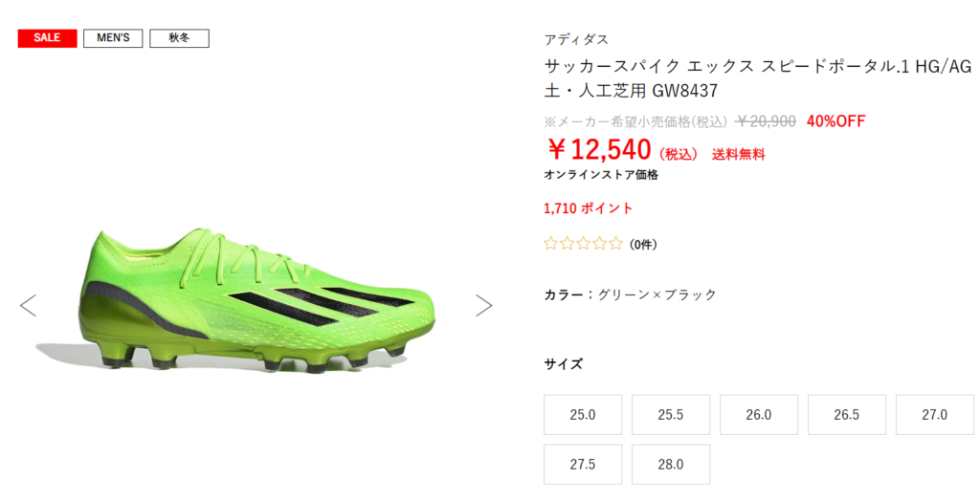This screenshot has height=501, width=980.
Task: Click the red SALE tag
Action: point(48,38)
